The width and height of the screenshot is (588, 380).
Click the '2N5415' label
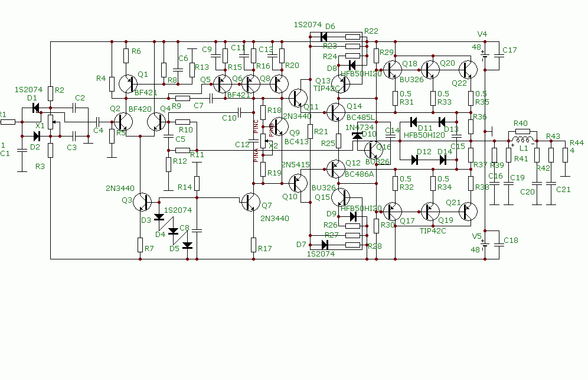296,164
